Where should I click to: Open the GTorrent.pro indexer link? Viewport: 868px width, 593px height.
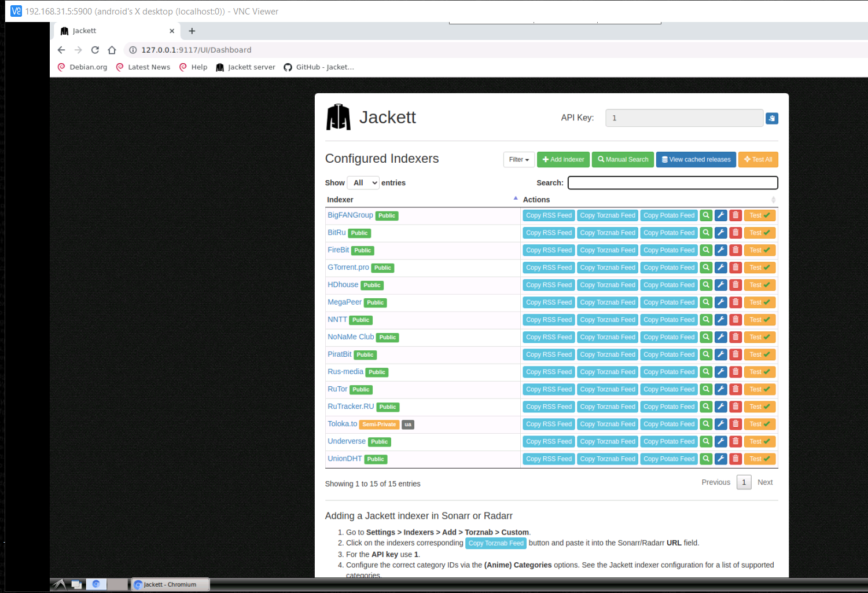348,267
